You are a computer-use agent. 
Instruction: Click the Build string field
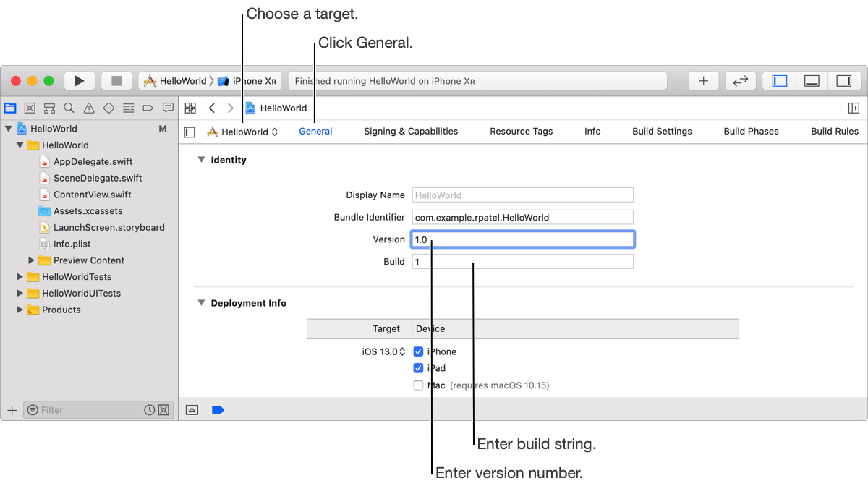pos(523,262)
